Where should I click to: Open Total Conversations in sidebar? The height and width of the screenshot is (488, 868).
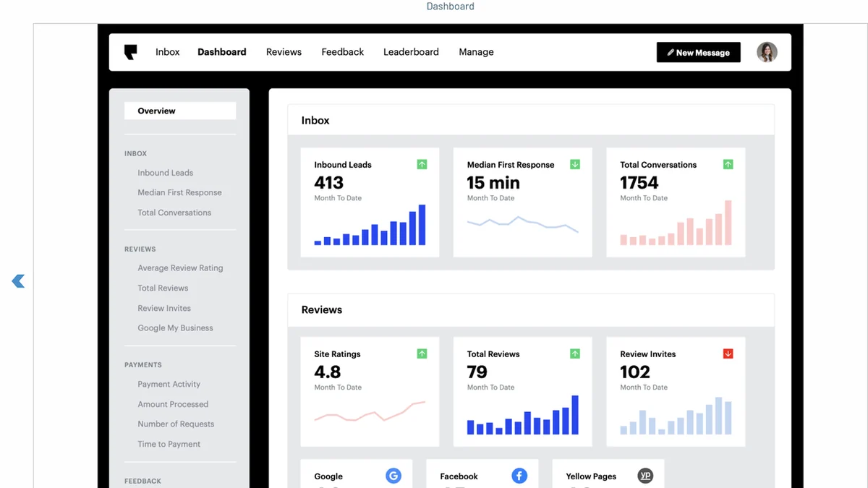[x=174, y=213]
